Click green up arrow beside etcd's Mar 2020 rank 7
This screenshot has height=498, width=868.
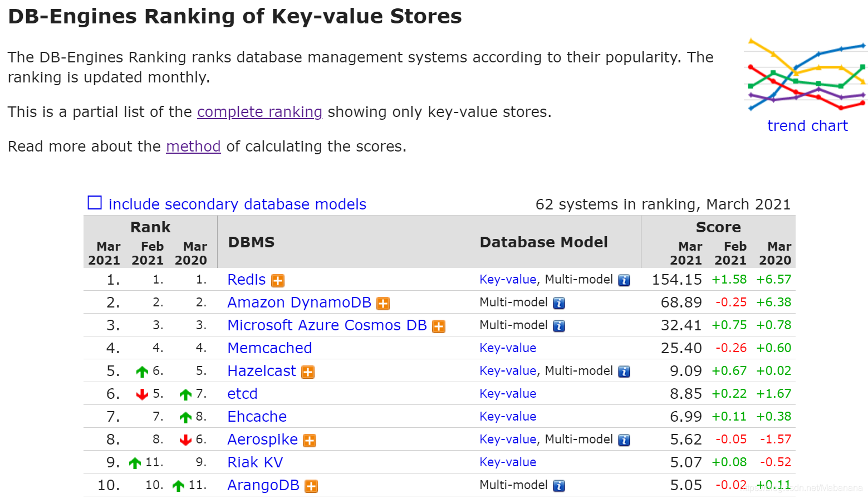tap(185, 394)
